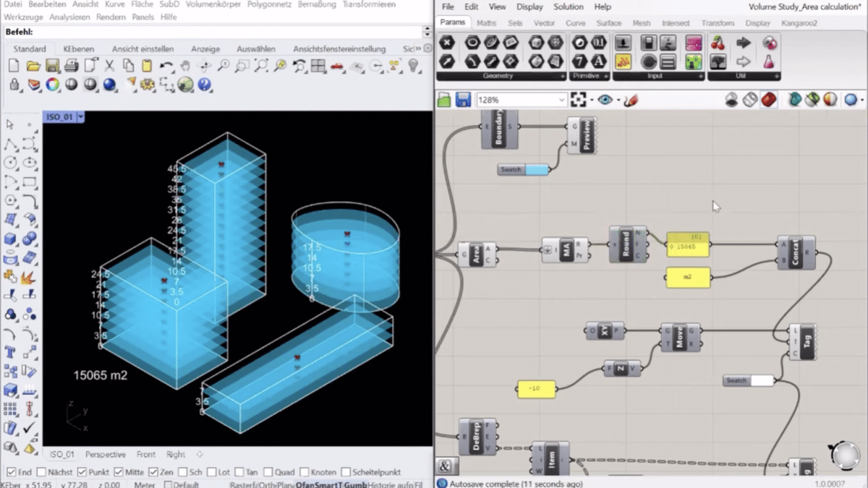Screen dimensions: 868x488
Task: Select the Circle tool icon
Action: tap(11, 163)
